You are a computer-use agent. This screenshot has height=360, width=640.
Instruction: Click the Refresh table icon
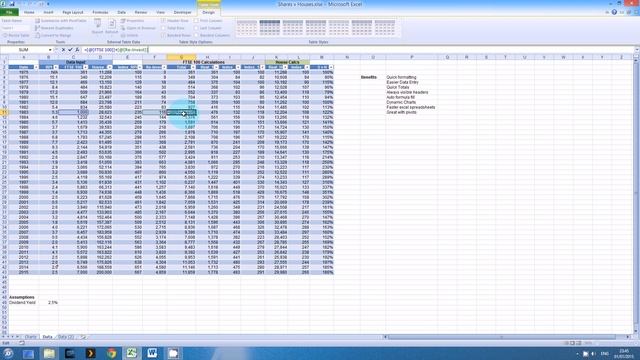[x=111, y=25]
